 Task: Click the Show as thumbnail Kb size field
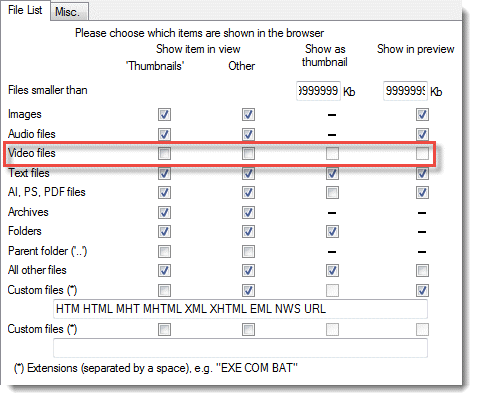[x=318, y=91]
